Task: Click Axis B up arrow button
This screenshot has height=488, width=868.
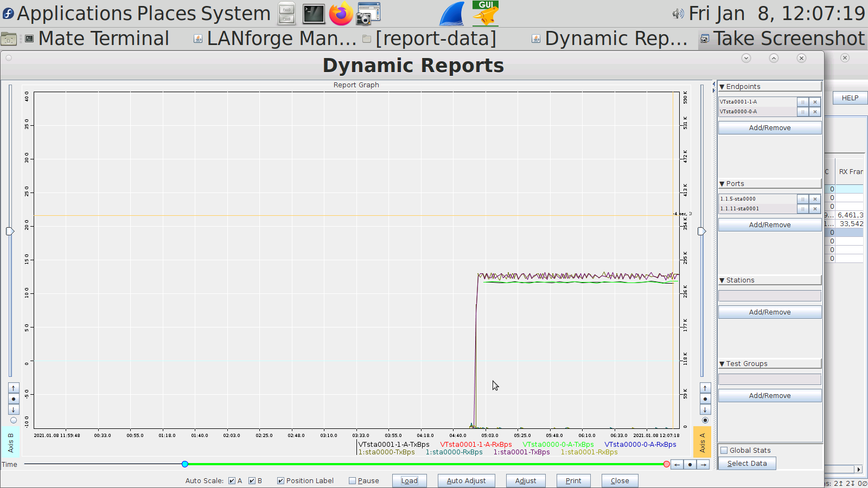Action: click(x=14, y=388)
